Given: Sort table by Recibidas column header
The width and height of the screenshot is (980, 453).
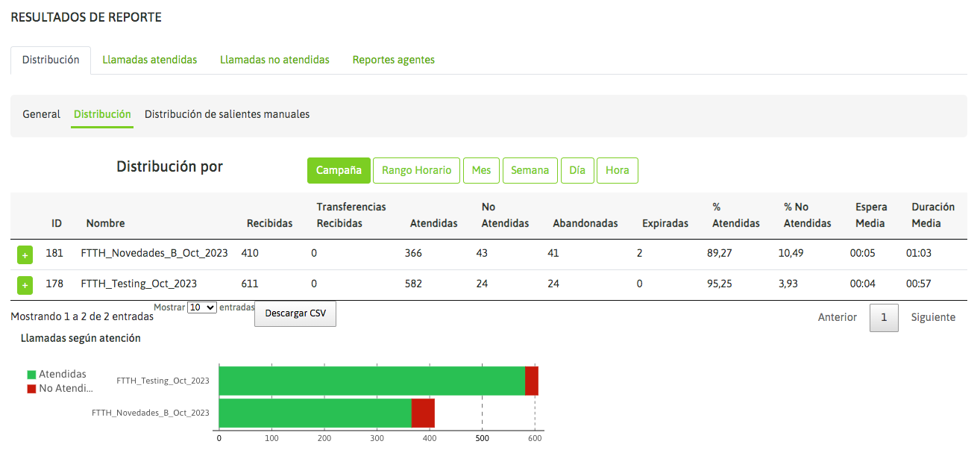Looking at the screenshot, I should pyautogui.click(x=269, y=223).
